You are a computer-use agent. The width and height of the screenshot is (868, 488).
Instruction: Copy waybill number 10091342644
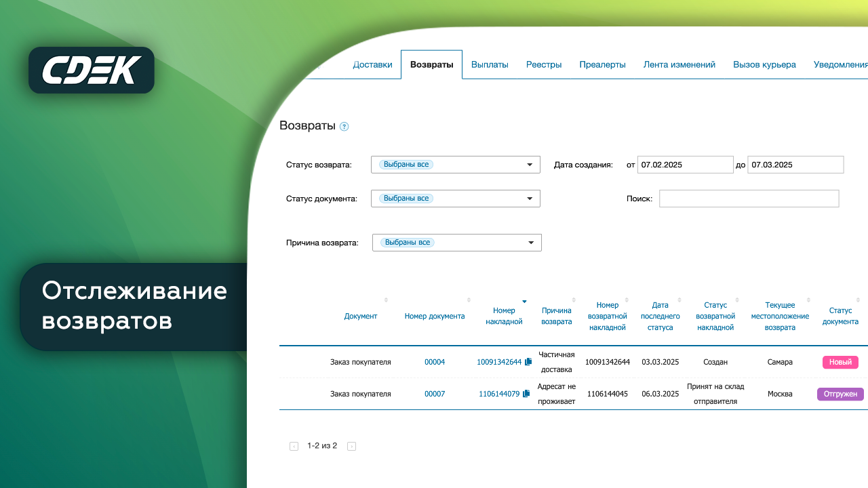tap(527, 362)
